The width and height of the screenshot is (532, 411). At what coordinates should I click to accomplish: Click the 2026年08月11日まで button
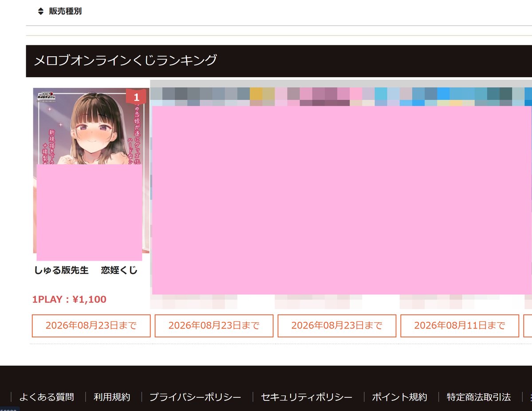(460, 326)
